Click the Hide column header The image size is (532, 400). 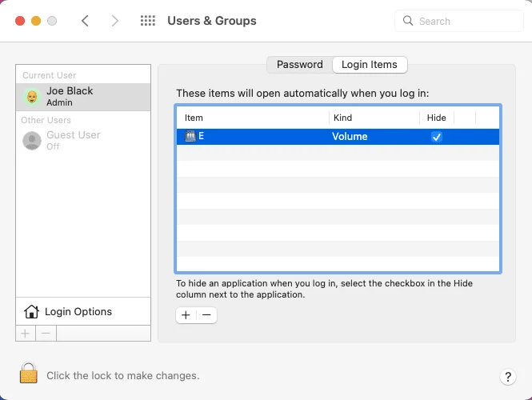[x=436, y=118]
